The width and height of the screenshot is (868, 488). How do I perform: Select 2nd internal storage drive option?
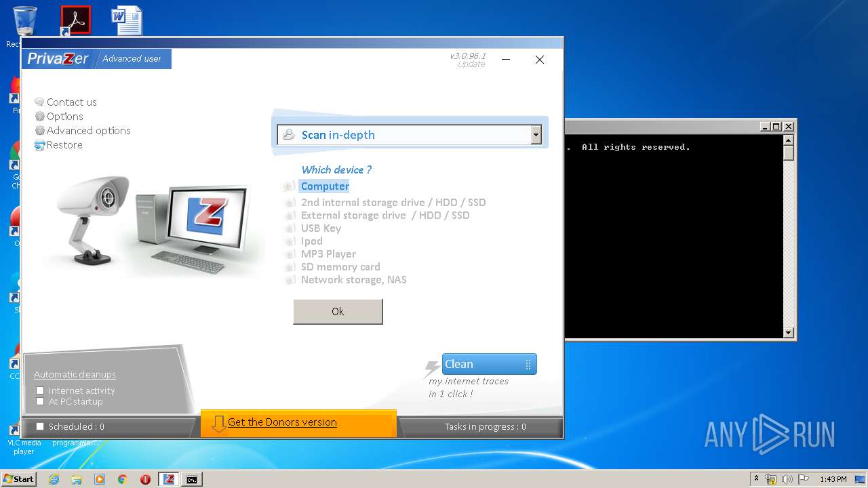(x=393, y=203)
